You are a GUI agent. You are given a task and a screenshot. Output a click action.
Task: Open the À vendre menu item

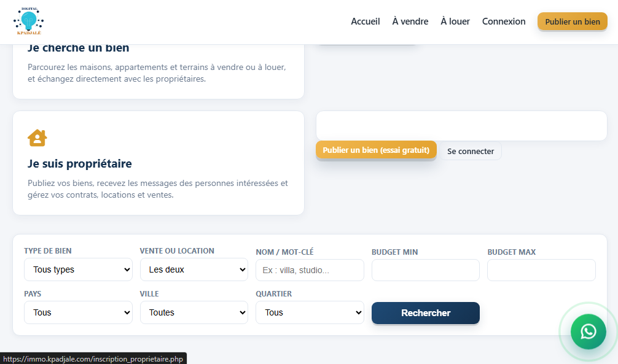click(410, 21)
